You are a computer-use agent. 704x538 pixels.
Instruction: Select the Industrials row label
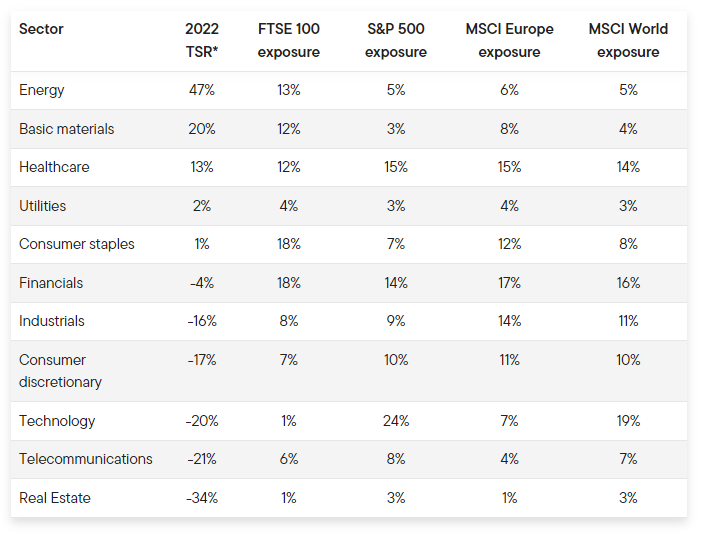(52, 321)
